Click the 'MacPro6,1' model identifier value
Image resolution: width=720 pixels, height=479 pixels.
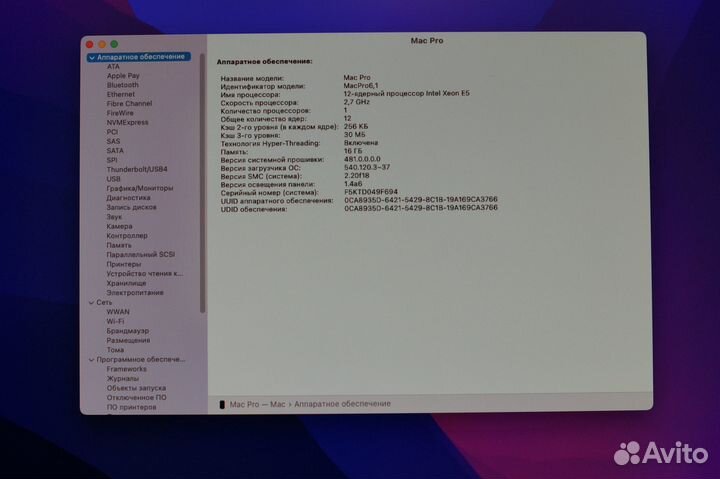tap(361, 85)
